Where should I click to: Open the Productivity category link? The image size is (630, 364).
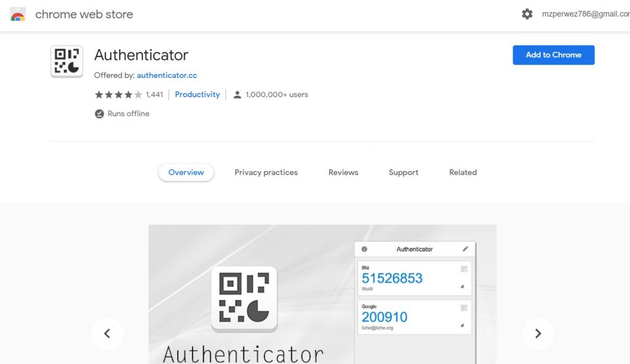point(197,95)
